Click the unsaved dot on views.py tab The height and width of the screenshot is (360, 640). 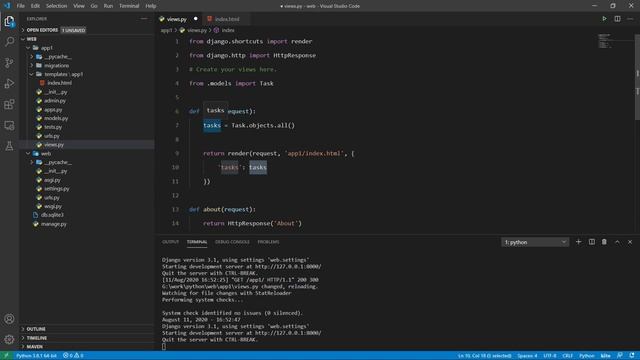pyautogui.click(x=196, y=19)
